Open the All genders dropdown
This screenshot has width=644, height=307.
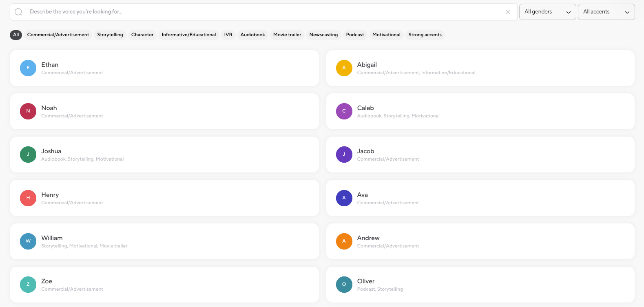(x=547, y=12)
